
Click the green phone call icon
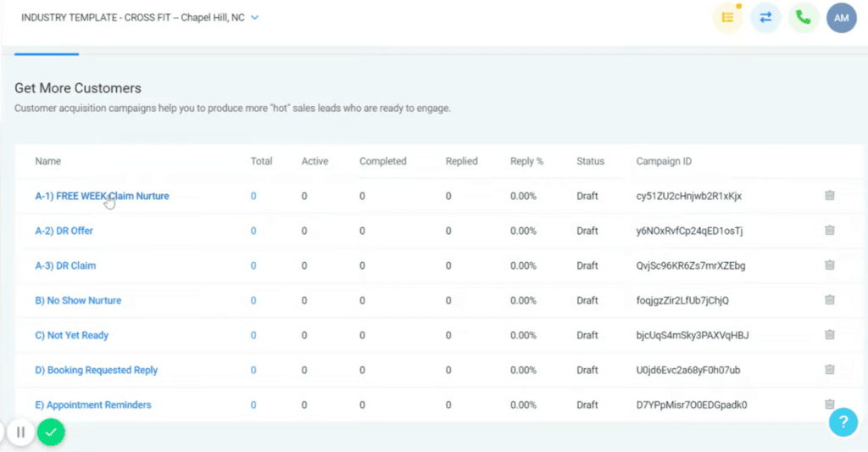click(804, 18)
